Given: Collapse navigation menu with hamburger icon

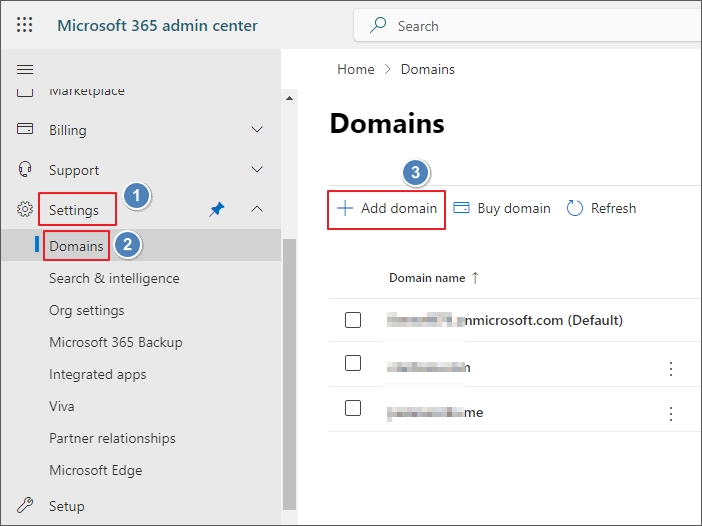Looking at the screenshot, I should click(x=25, y=69).
